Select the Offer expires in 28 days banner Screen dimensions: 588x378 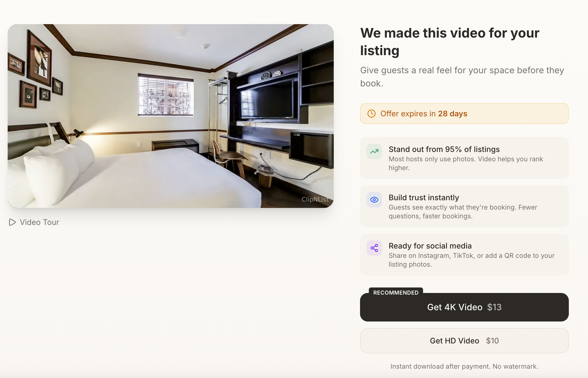click(x=464, y=114)
